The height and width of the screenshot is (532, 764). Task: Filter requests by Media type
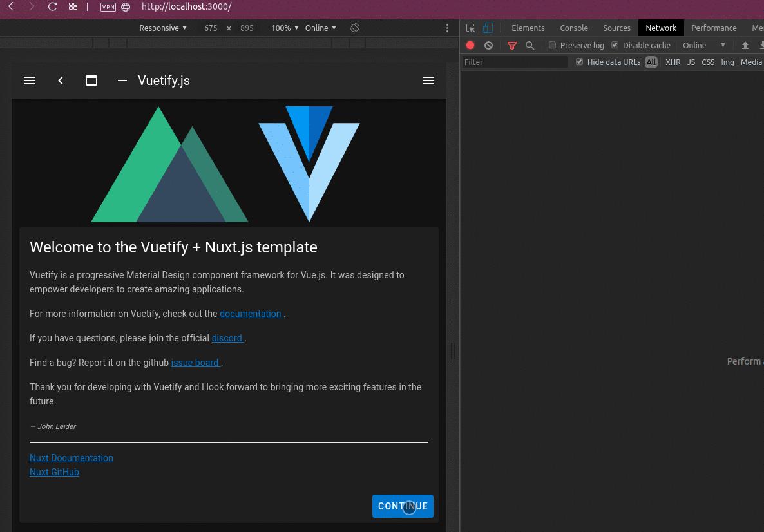(751, 62)
